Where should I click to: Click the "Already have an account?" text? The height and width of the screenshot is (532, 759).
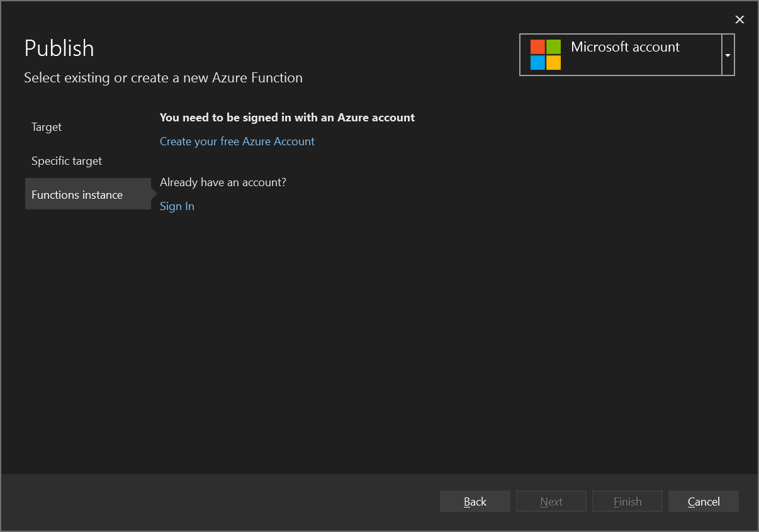coord(223,182)
